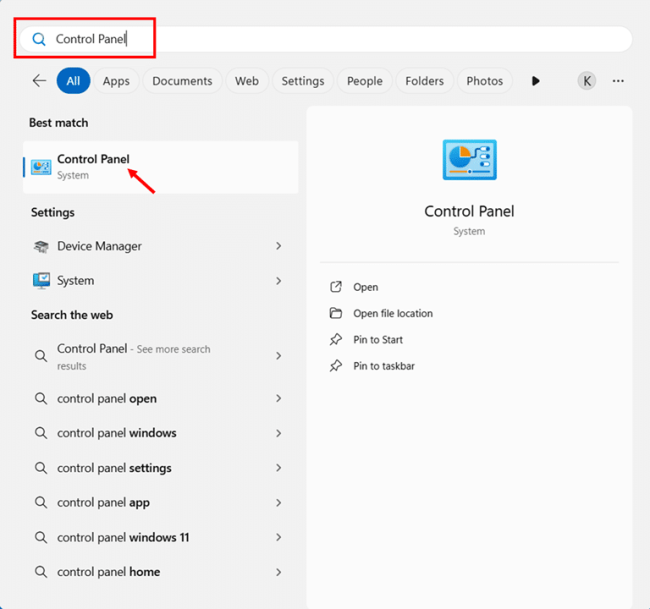650x609 pixels.
Task: Switch to the Documents filter tab
Action: click(x=182, y=80)
